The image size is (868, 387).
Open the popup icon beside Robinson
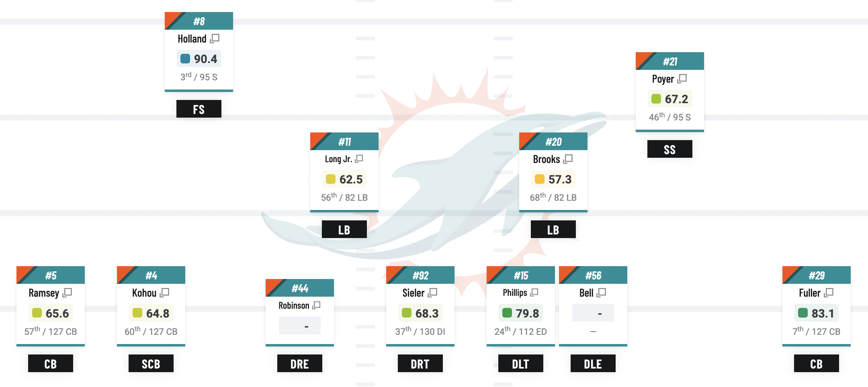(317, 306)
